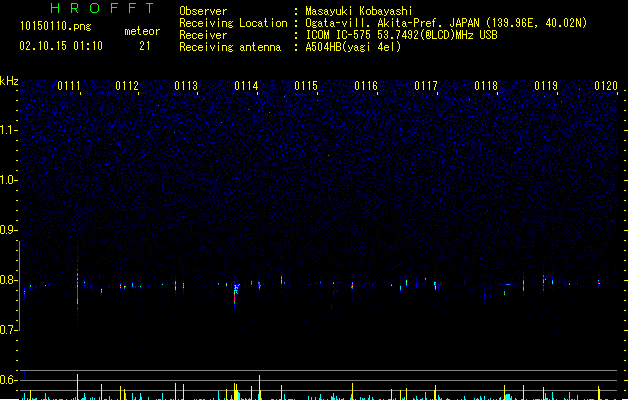Image resolution: width=629 pixels, height=400 pixels.
Task: Click the Receiving antenna label
Action: tap(230, 47)
